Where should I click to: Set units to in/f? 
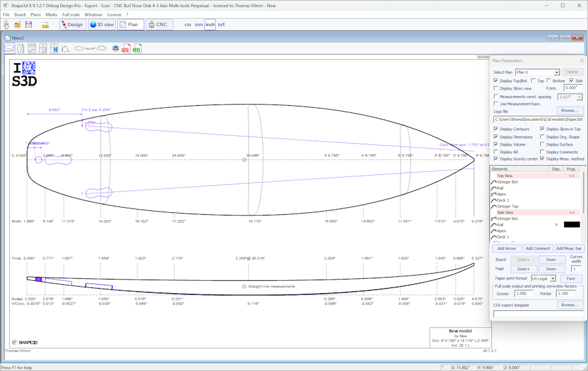click(221, 25)
